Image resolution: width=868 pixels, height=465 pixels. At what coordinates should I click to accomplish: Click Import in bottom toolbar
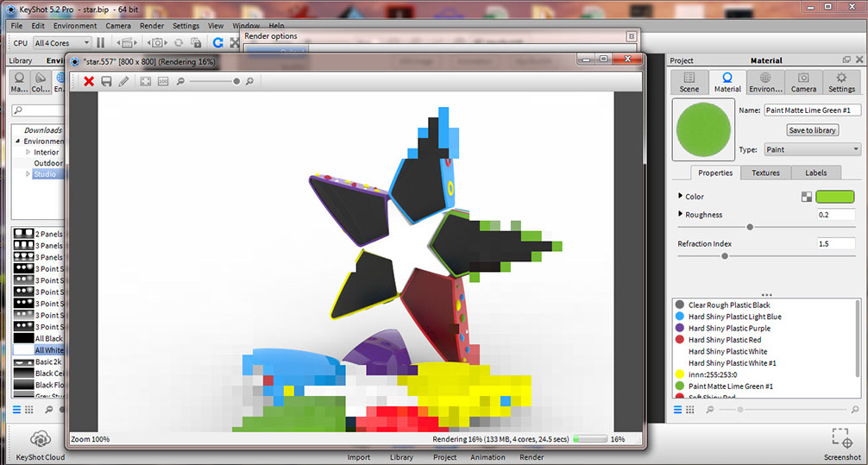coord(359,457)
